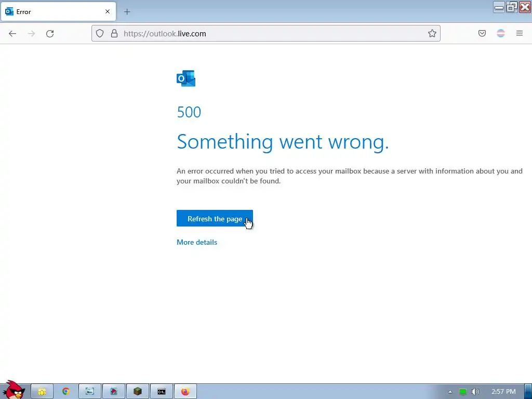Open the volume speaker tray icon
532x399 pixels.
(x=475, y=392)
